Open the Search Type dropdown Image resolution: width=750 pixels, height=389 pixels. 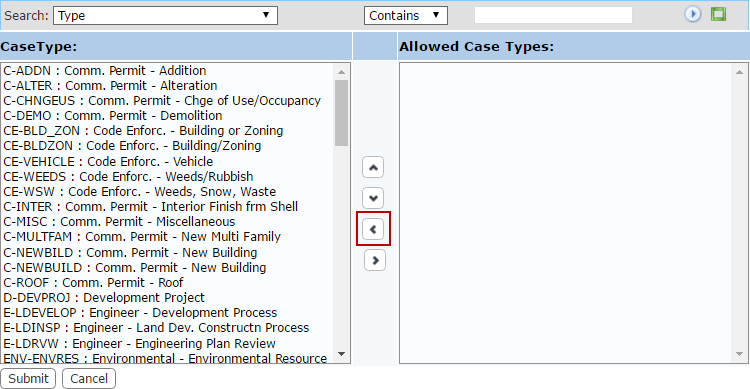coord(165,15)
